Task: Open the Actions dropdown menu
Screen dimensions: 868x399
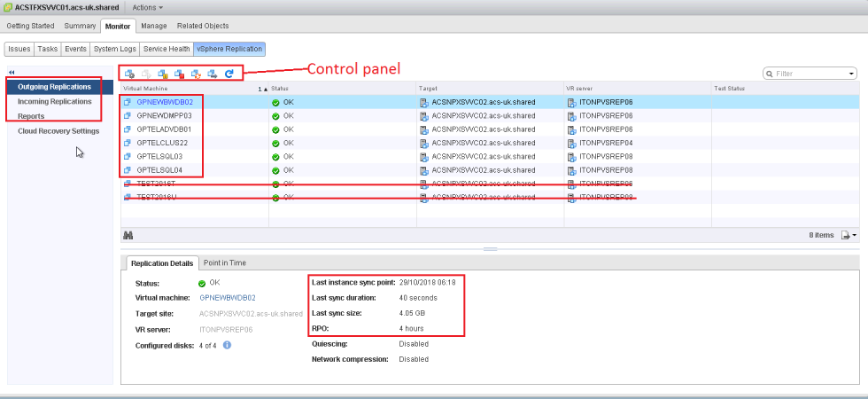Action: (147, 7)
